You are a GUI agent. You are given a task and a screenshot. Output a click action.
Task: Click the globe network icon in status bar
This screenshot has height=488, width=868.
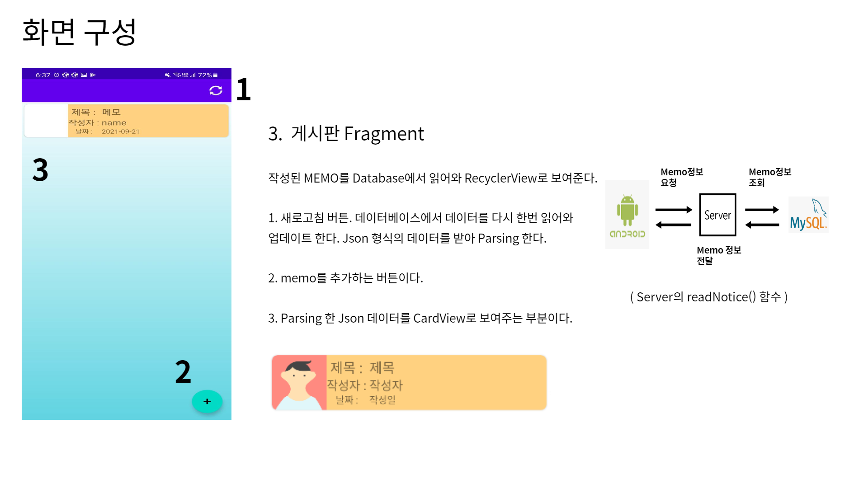click(65, 75)
